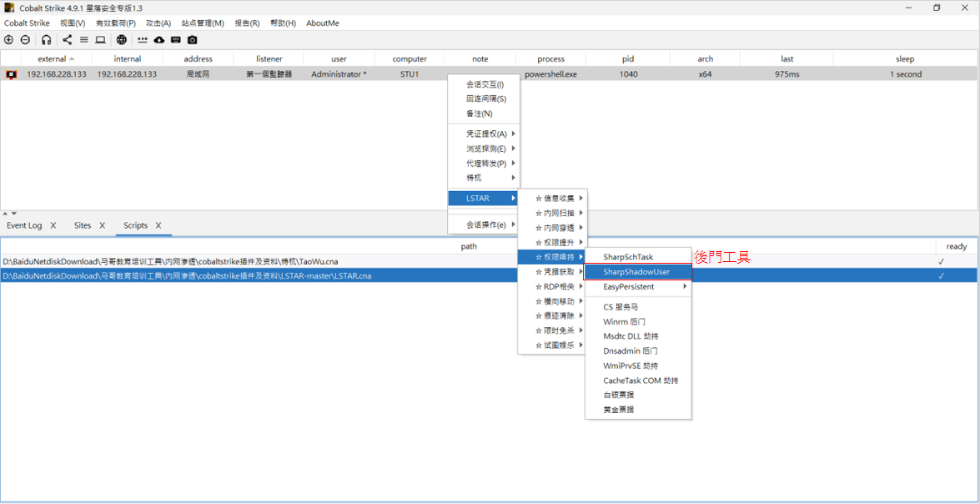The width and height of the screenshot is (980, 504).
Task: Close the Sites tab
Action: point(102,225)
